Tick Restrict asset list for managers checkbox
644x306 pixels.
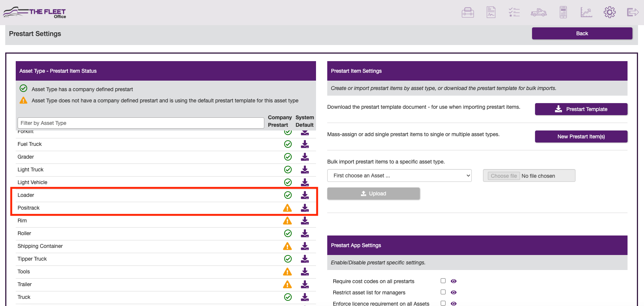pyautogui.click(x=443, y=292)
